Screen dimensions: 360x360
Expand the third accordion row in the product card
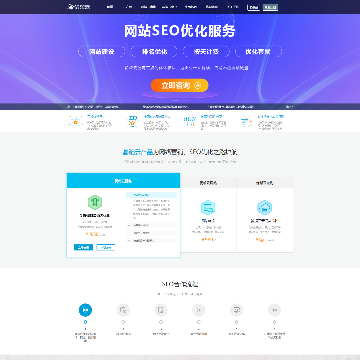click(151, 233)
